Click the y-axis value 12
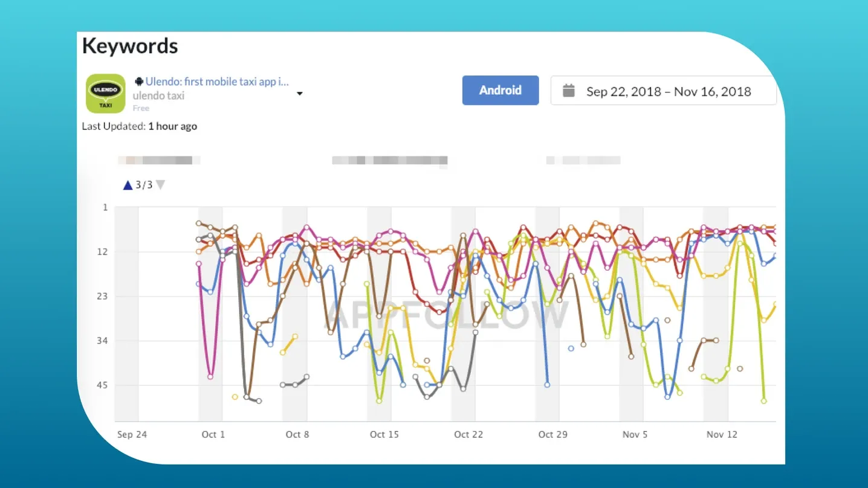 (x=104, y=252)
